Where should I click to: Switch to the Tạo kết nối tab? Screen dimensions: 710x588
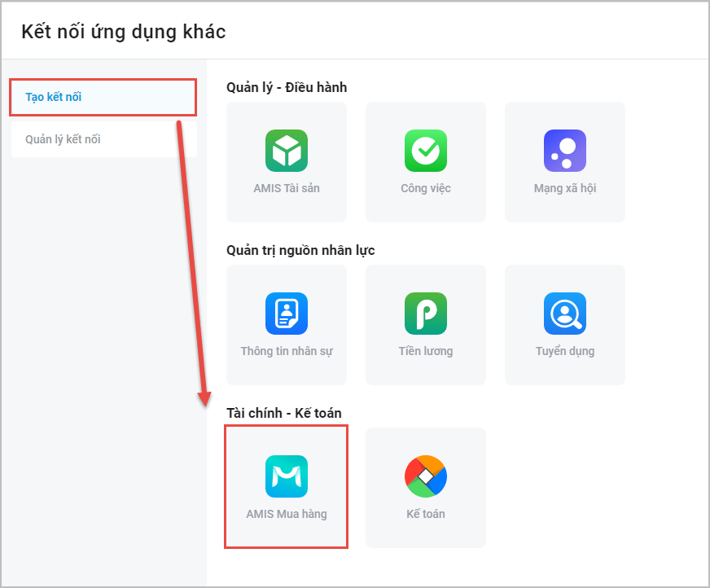click(103, 97)
